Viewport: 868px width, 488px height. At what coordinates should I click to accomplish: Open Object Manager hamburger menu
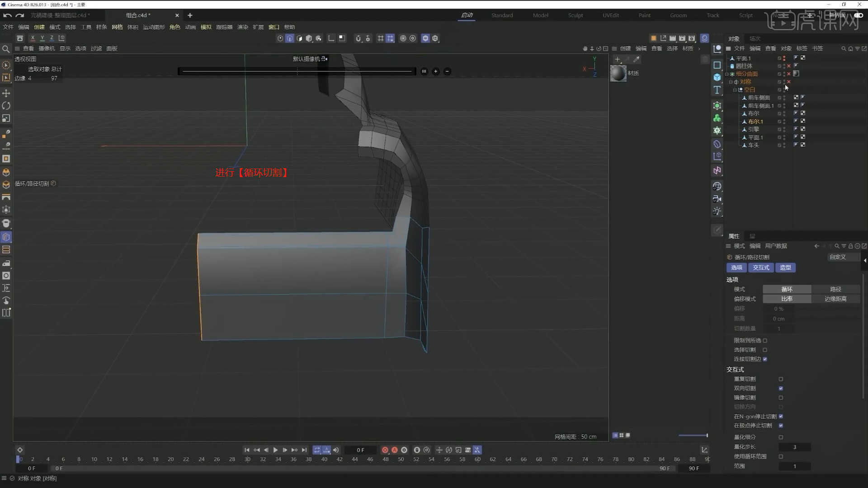(728, 48)
